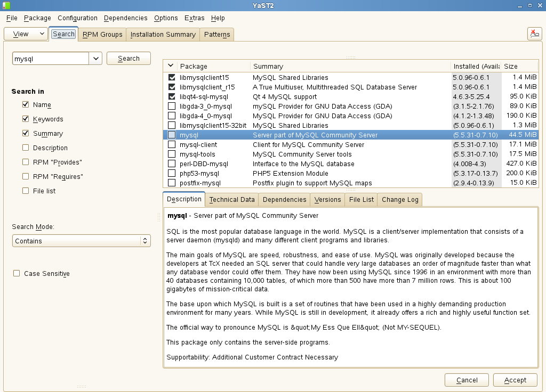The width and height of the screenshot is (546, 392).
Task: Click the status box of perl-DBD-mysql package
Action: tap(172, 164)
